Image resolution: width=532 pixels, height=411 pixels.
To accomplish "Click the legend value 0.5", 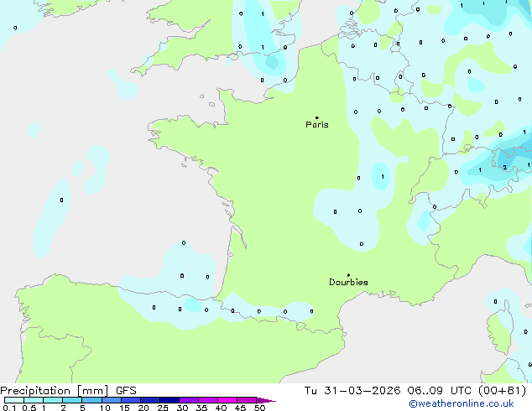I will (29, 408).
